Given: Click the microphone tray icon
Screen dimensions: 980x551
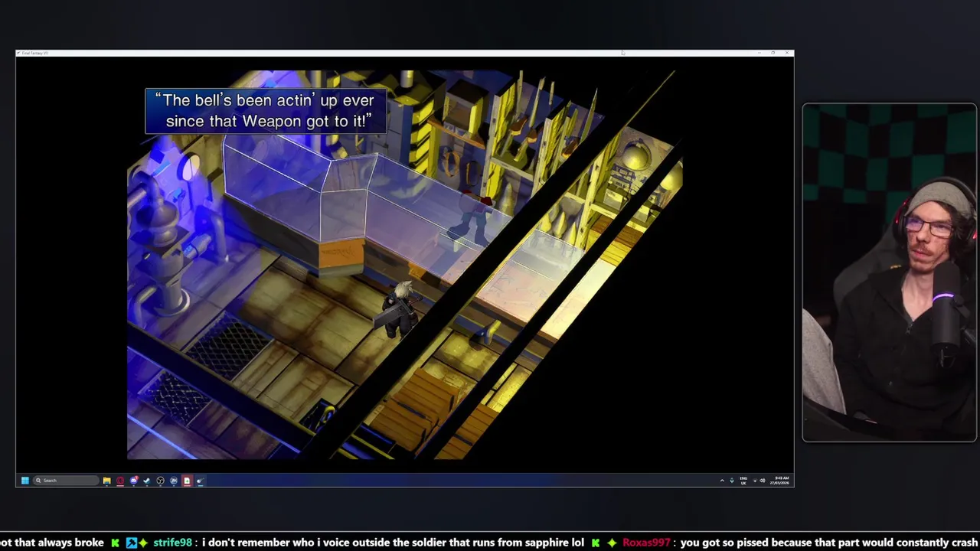Looking at the screenshot, I should pos(732,481).
